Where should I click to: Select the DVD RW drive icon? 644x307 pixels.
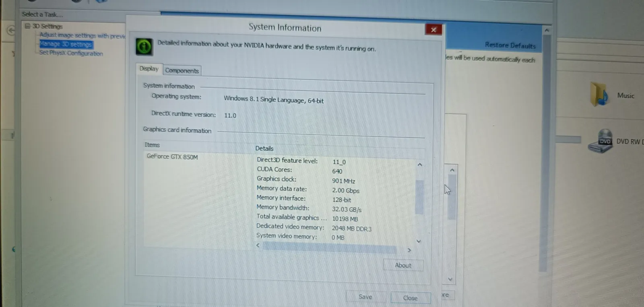[600, 141]
